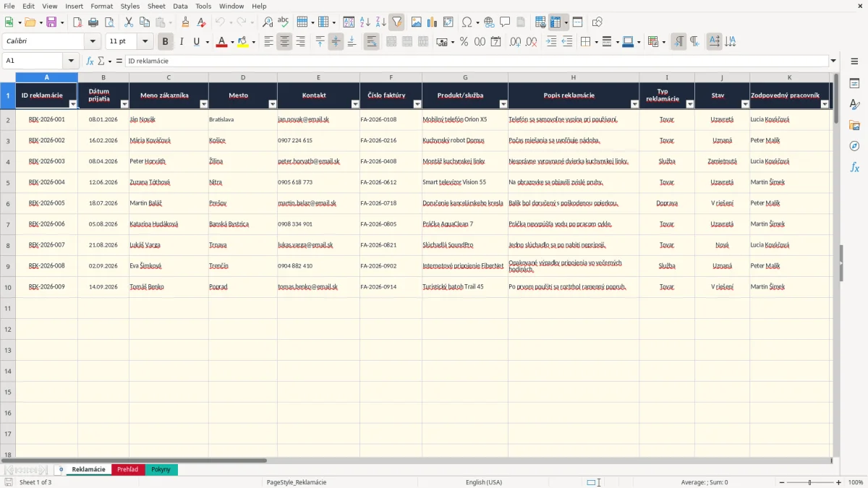Open the Function Wizard
This screenshot has height=488, width=868.
(x=90, y=61)
